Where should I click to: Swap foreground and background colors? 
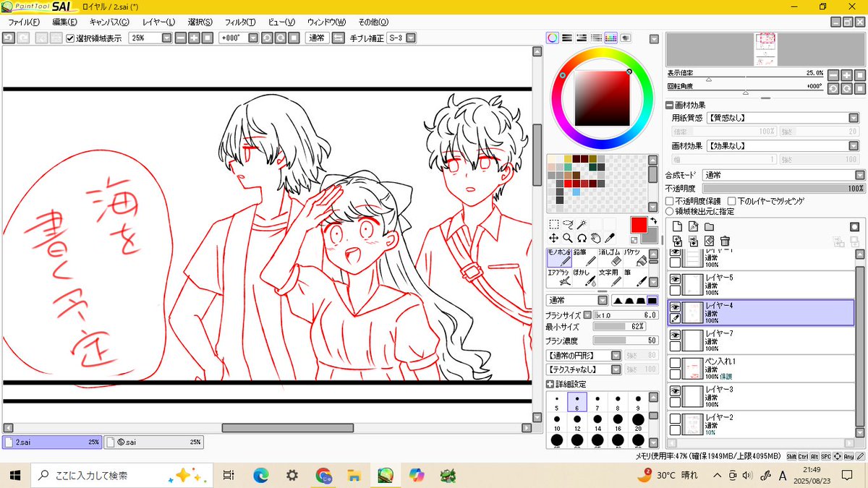click(x=652, y=221)
